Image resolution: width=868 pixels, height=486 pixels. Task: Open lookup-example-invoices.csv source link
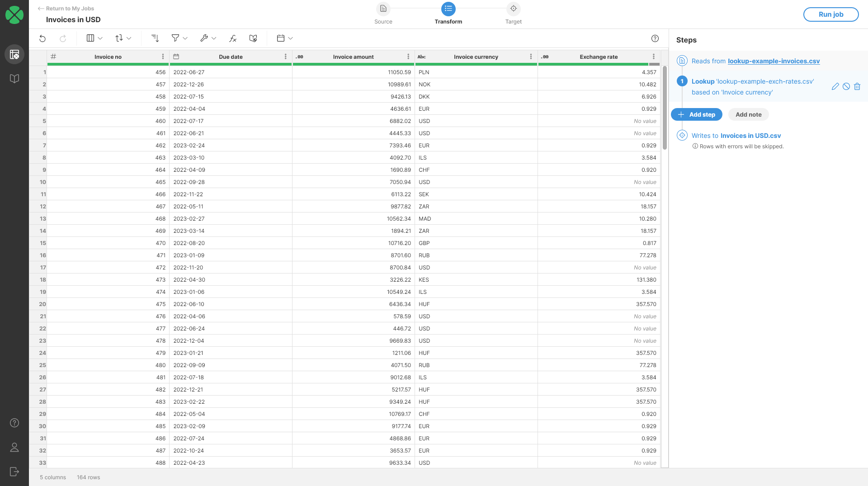pos(773,61)
